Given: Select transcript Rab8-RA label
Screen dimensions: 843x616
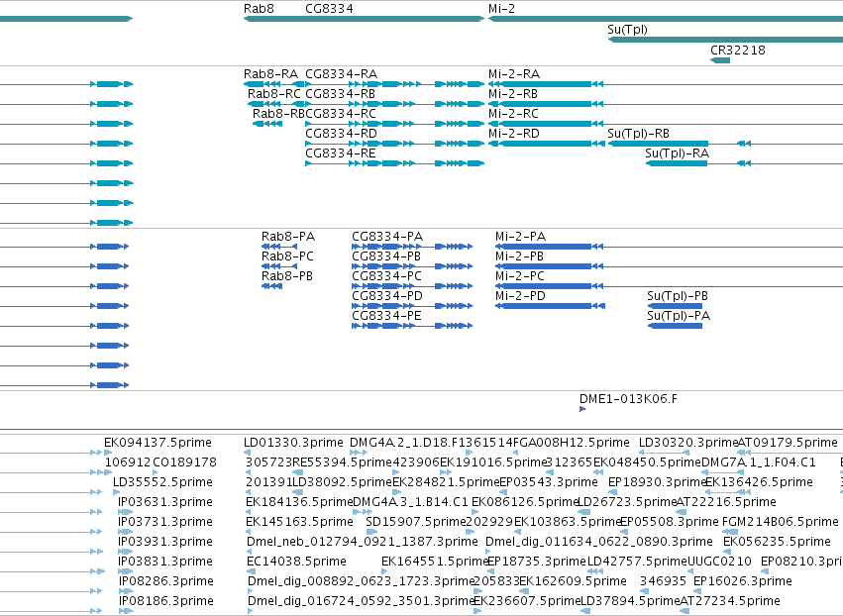Looking at the screenshot, I should tap(270, 74).
